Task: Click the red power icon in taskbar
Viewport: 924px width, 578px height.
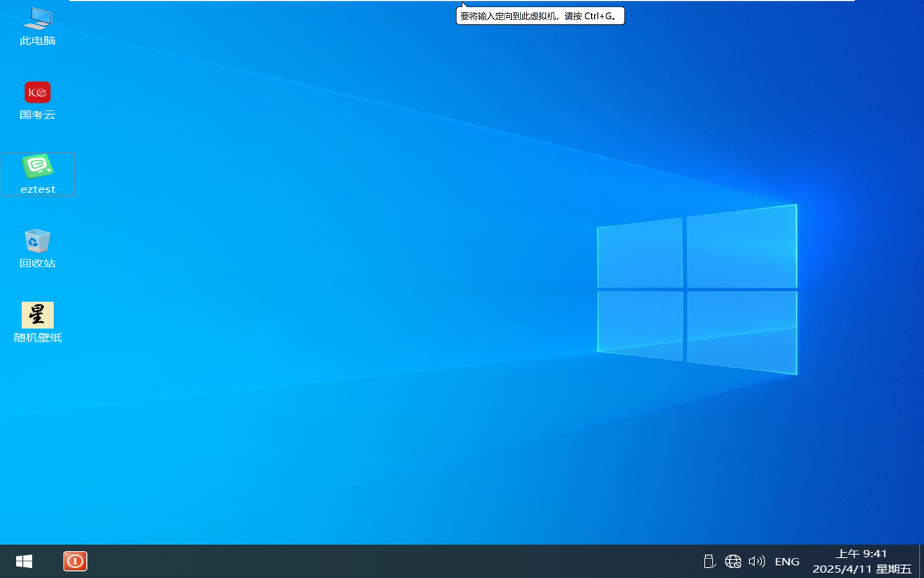Action: [75, 561]
